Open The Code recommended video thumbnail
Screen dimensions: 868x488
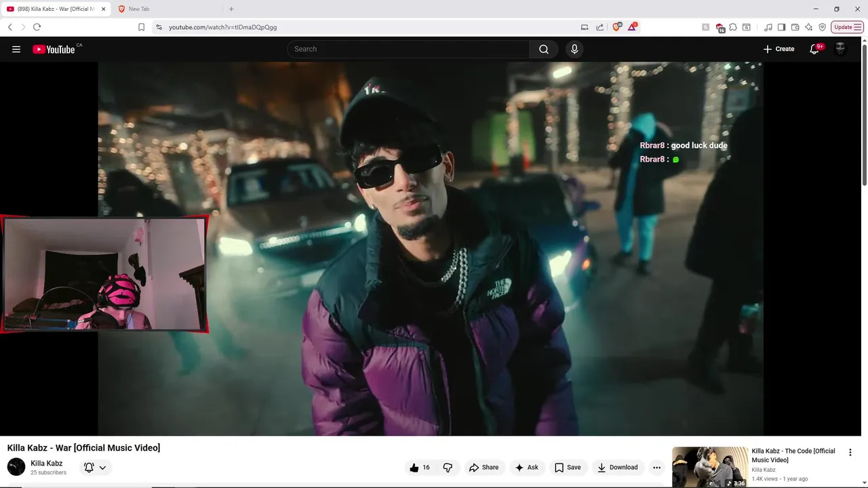tap(710, 467)
